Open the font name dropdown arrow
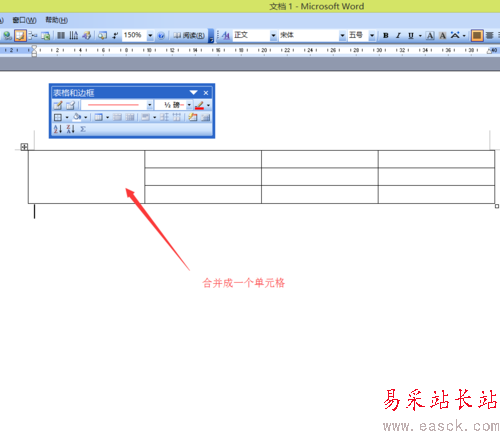Viewport: 500px width, 441px height. pos(342,35)
